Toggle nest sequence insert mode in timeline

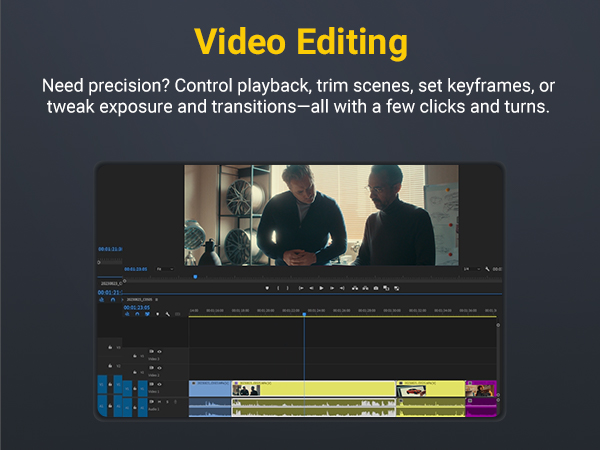pyautogui.click(x=127, y=314)
